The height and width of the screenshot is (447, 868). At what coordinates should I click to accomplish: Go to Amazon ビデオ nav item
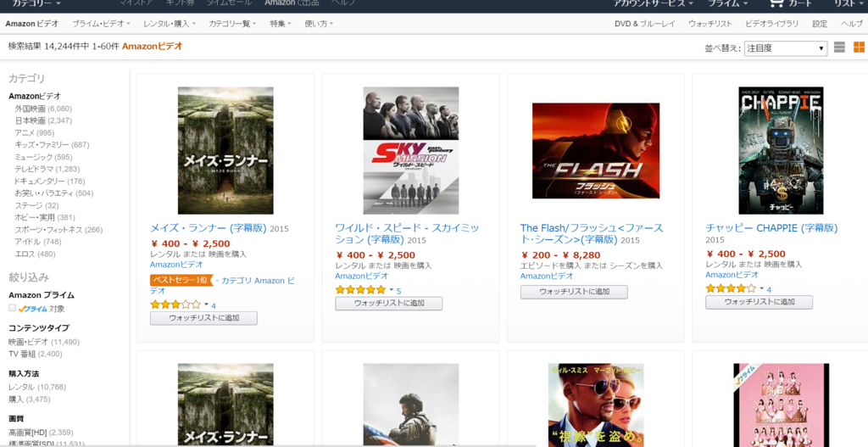click(x=32, y=24)
